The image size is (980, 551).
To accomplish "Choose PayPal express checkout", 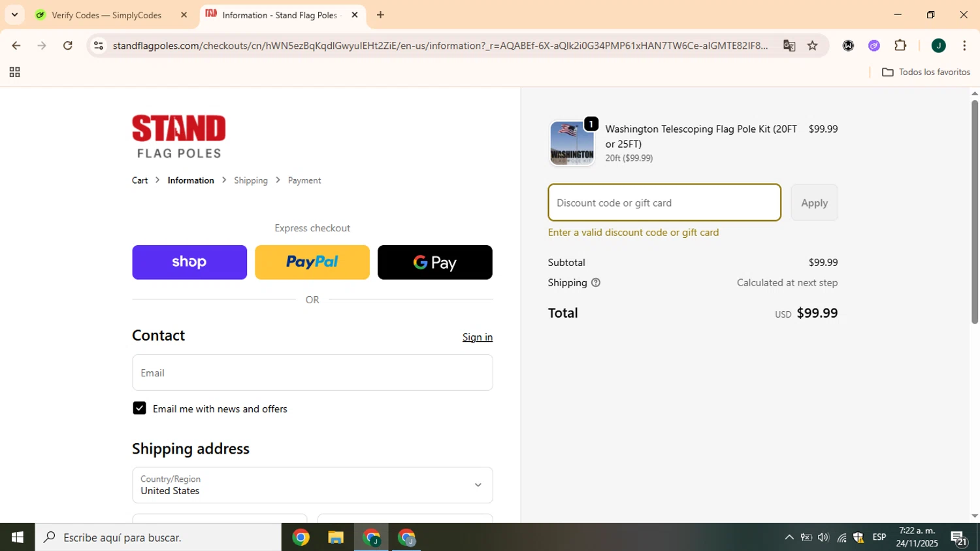I will [x=312, y=262].
